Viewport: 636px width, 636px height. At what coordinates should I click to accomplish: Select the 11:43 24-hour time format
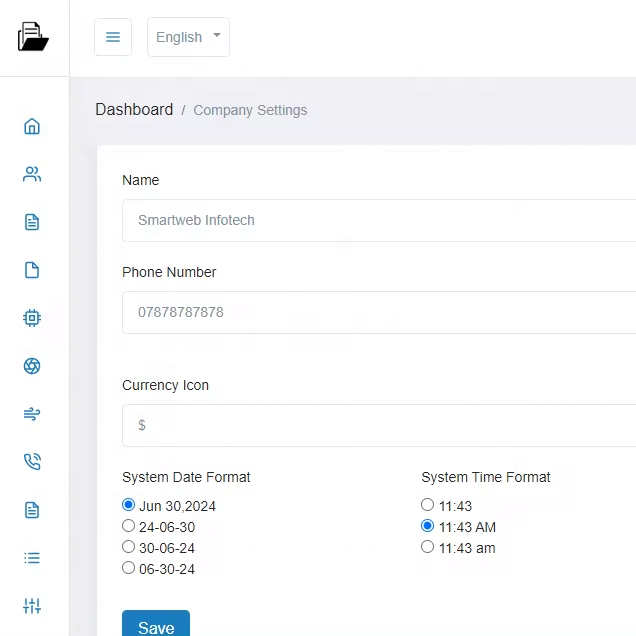(x=428, y=505)
